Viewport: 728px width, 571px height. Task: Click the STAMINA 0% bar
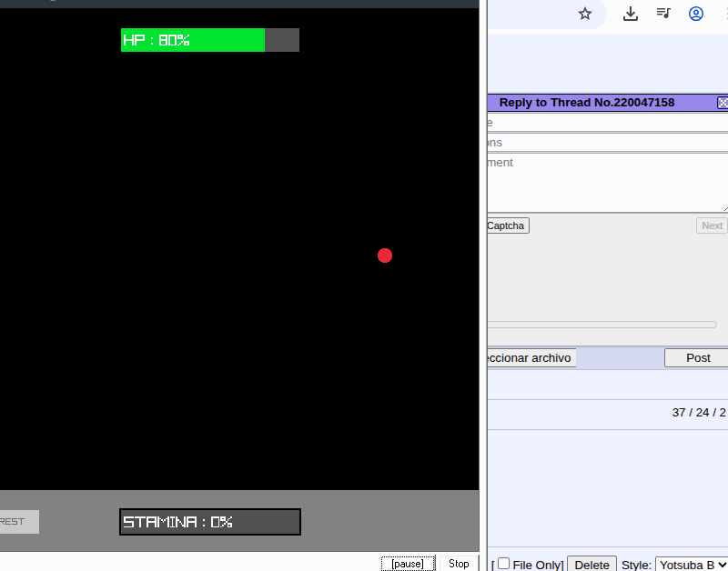[210, 522]
